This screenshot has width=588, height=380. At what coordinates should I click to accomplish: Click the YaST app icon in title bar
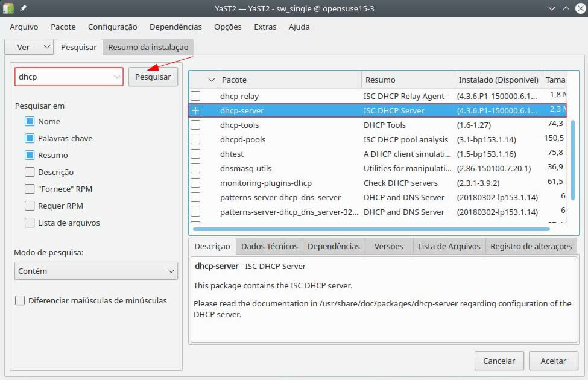click(8, 8)
